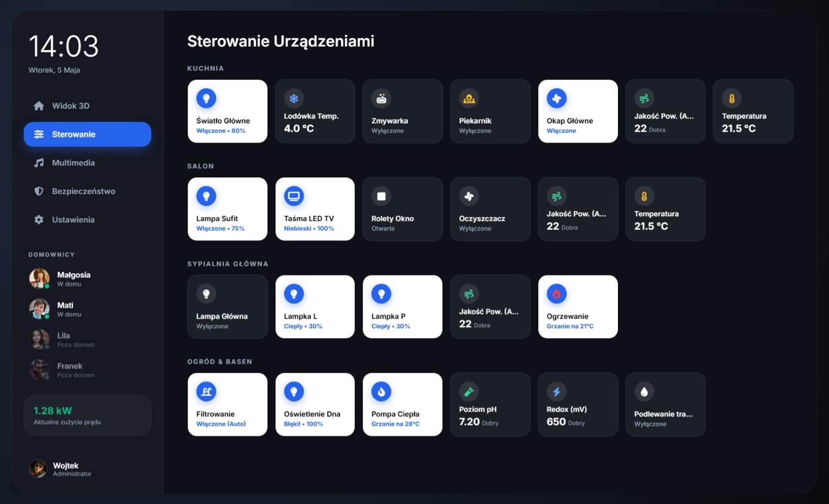The image size is (829, 504).
Task: Turn on the Oczyszczacz purifier card
Action: (x=490, y=209)
